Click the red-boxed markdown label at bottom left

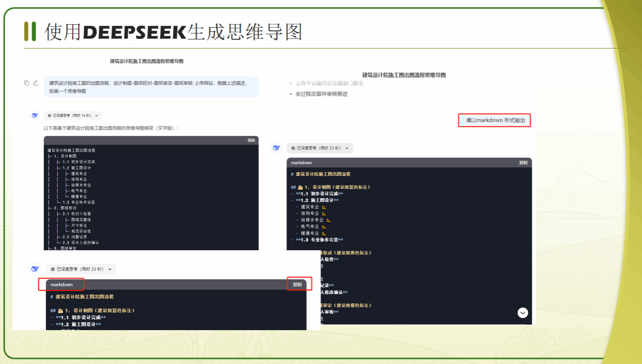point(62,285)
